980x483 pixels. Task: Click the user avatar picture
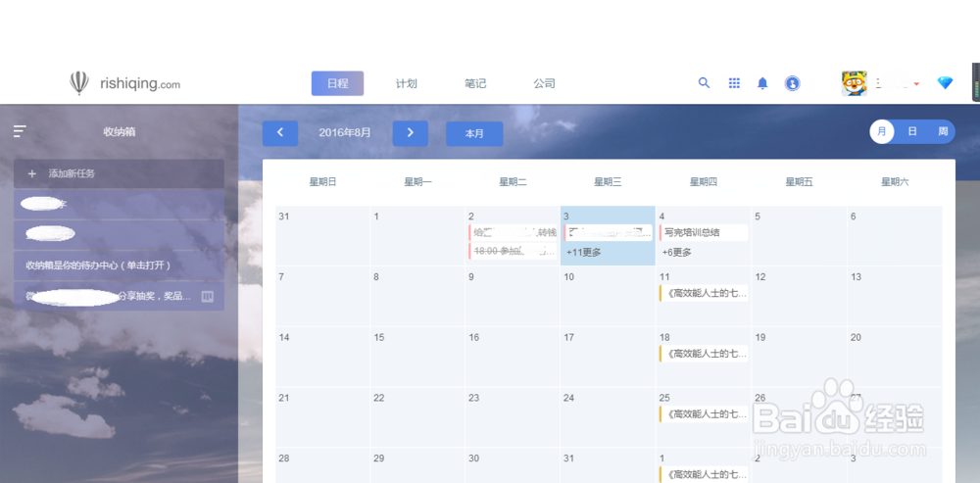(855, 83)
